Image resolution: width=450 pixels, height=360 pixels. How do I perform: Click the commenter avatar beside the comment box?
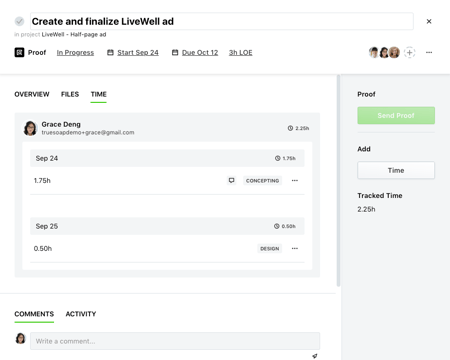(x=21, y=338)
